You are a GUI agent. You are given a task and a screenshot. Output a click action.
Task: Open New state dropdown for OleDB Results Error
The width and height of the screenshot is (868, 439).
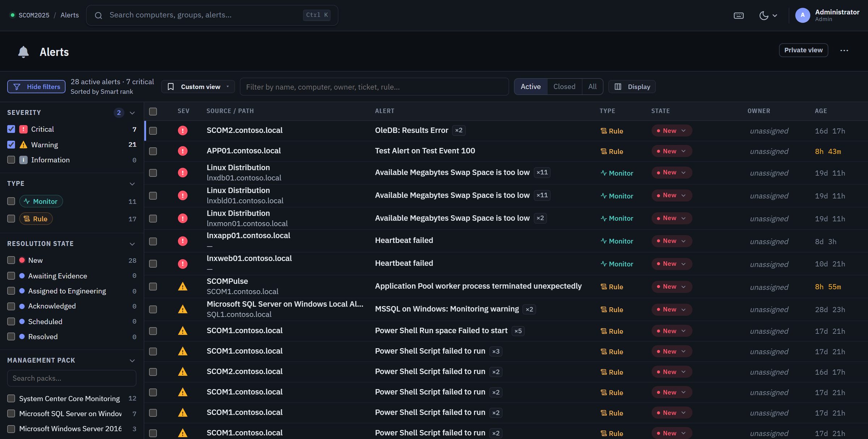click(x=672, y=131)
